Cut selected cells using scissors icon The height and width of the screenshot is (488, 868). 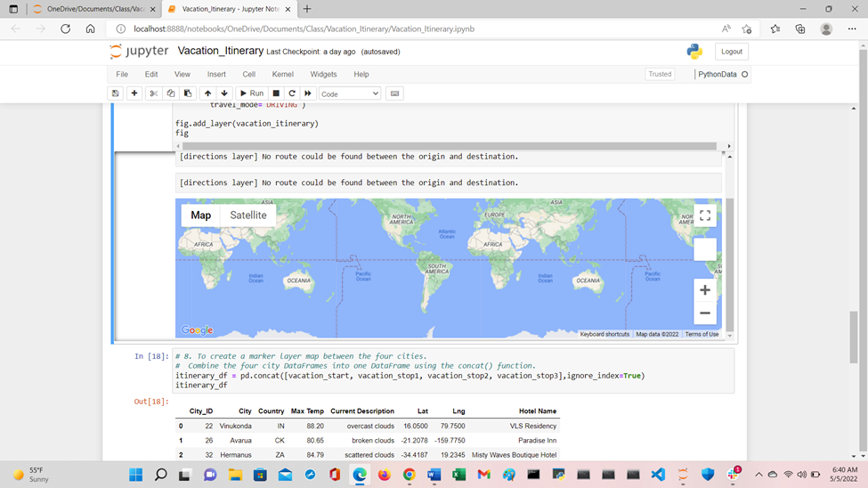pos(153,94)
